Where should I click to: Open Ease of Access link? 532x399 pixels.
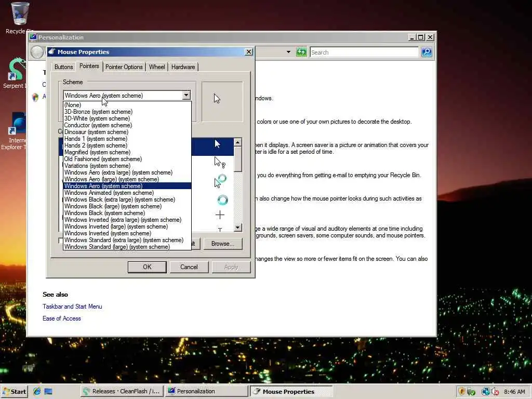coord(62,318)
